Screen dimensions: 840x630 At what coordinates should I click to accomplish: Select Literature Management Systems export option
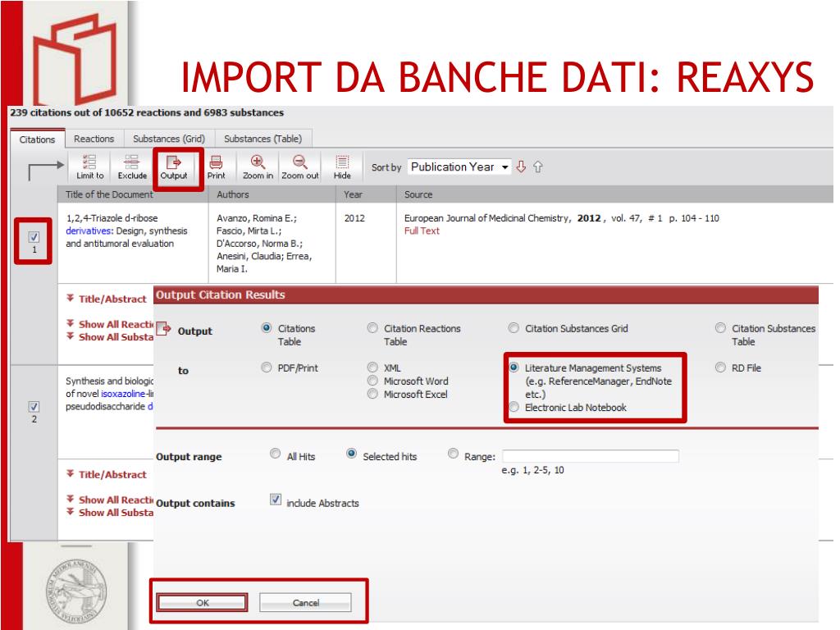[514, 367]
